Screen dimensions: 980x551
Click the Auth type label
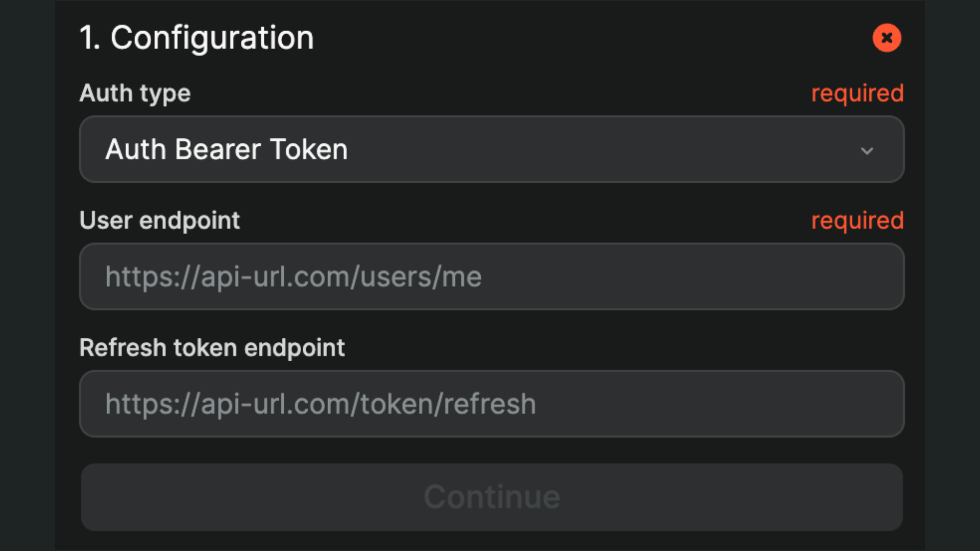[135, 93]
